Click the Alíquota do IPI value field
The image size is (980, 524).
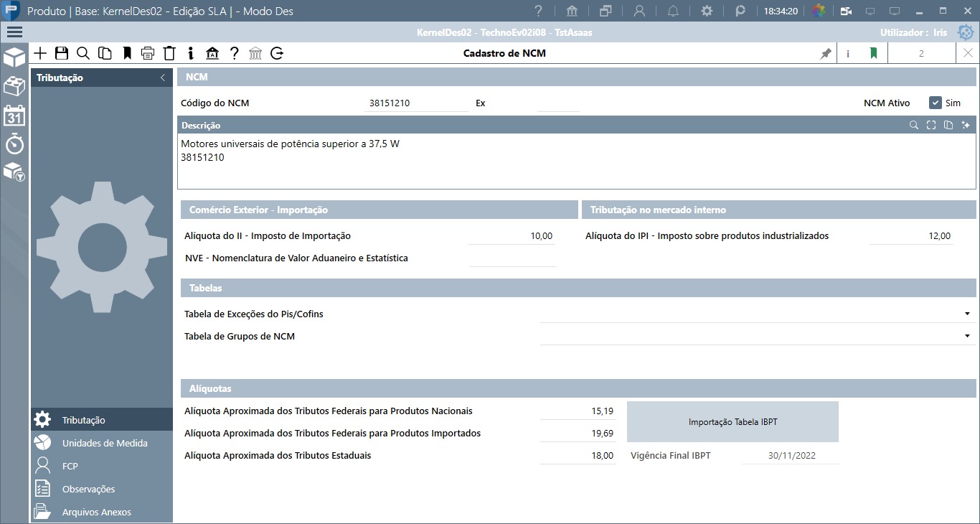[x=911, y=236]
